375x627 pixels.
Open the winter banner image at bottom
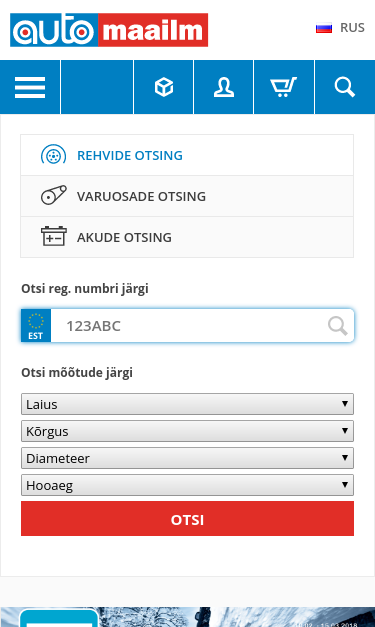coord(188,617)
